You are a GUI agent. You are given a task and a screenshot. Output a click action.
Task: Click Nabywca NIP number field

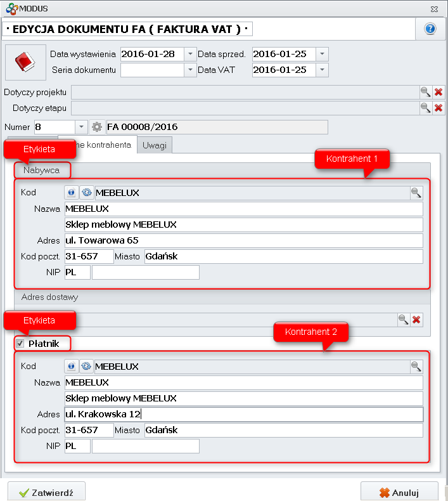[x=146, y=272]
